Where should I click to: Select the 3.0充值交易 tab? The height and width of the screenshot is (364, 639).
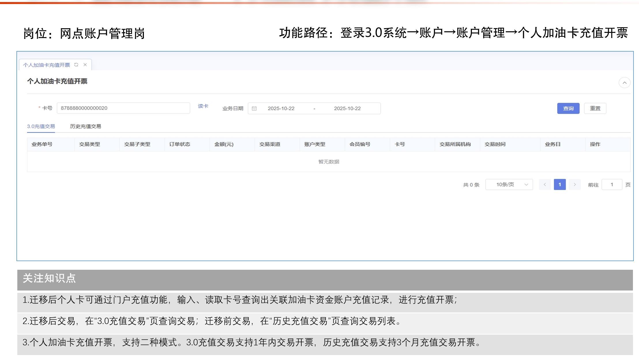click(x=41, y=126)
